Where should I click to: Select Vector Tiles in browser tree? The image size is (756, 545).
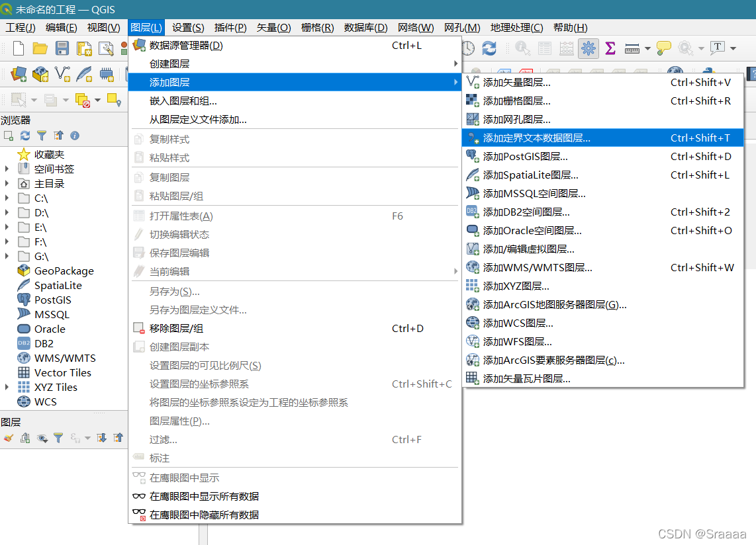point(63,372)
